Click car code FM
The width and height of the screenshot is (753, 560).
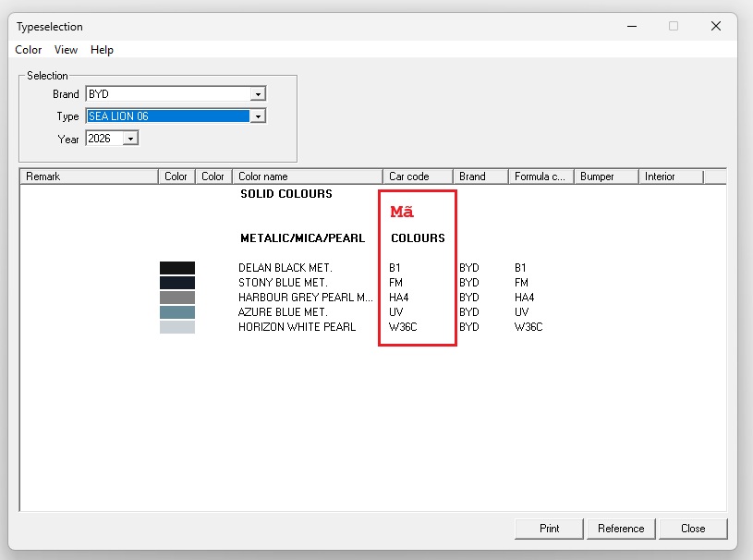[395, 283]
